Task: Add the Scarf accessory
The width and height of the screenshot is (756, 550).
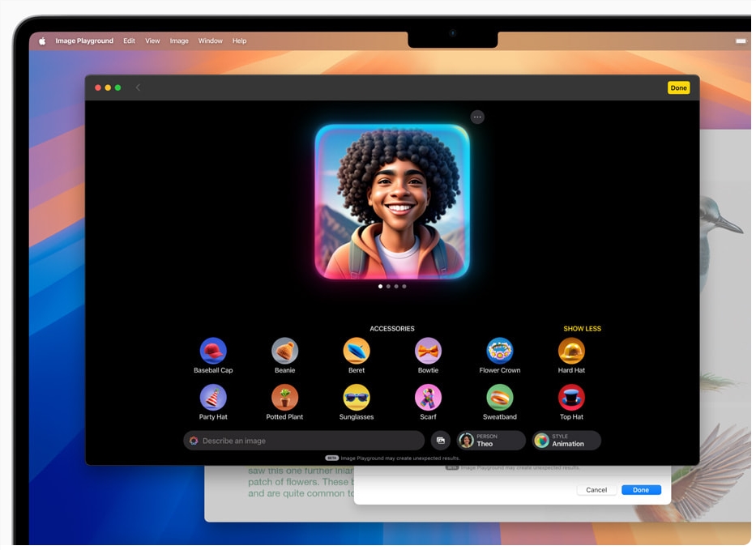Action: pos(428,398)
